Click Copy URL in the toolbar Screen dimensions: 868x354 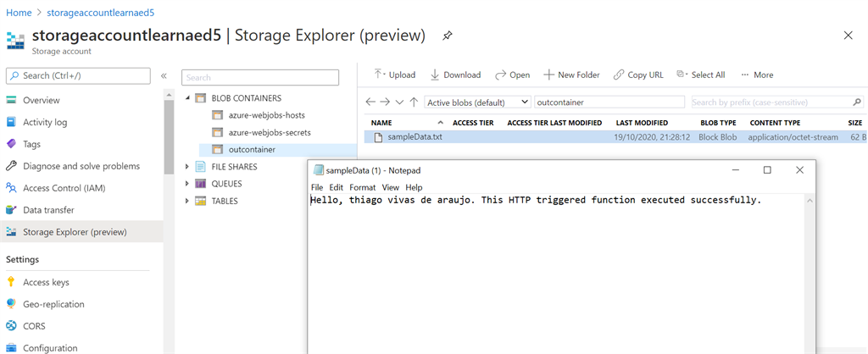tap(638, 75)
